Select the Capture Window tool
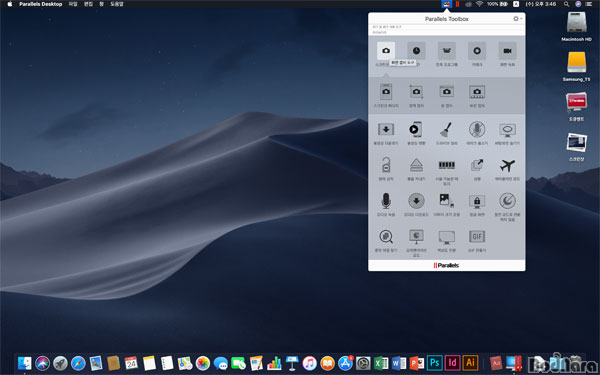This screenshot has height=375, width=600. [447, 92]
